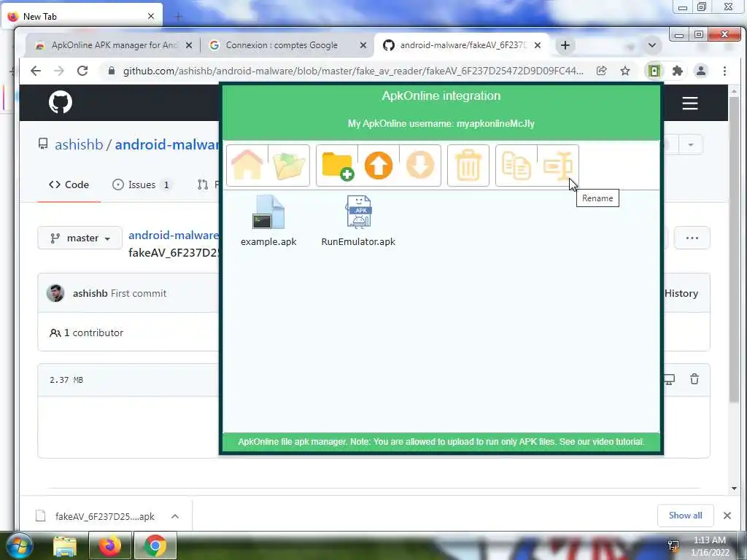The width and height of the screenshot is (747, 560).
Task: Expand Chrome tab search chevron
Action: click(652, 45)
